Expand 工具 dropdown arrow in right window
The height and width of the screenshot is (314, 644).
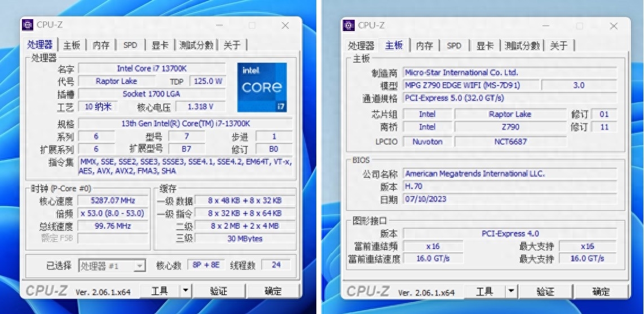click(511, 291)
